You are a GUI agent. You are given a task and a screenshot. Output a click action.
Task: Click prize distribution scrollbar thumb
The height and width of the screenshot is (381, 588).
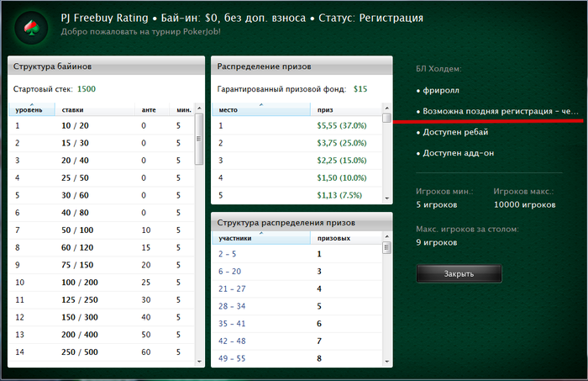[386, 118]
